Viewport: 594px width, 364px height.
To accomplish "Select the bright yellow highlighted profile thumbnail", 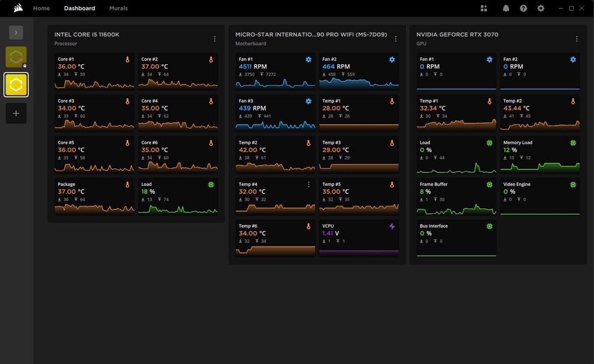I will pos(16,85).
